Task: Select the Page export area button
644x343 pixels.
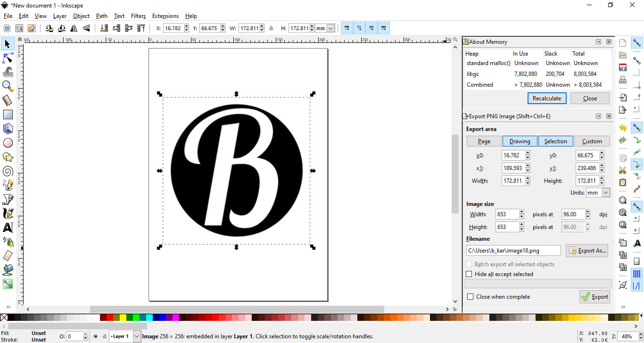Action: [x=484, y=141]
